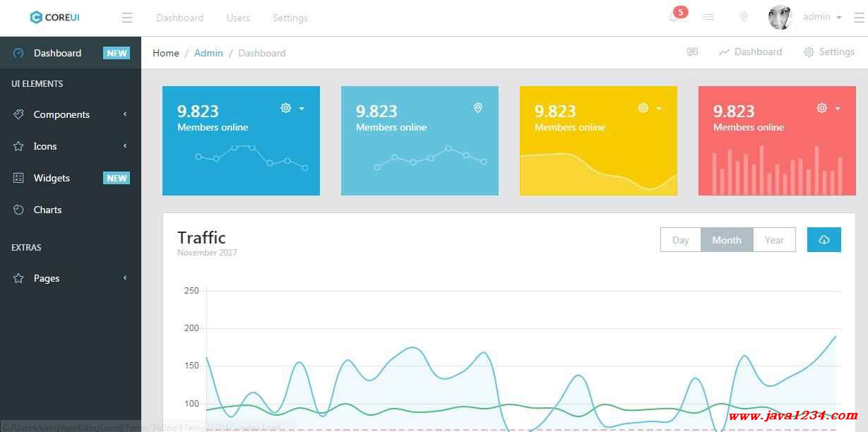Click the cloud download button in Traffic card
The height and width of the screenshot is (432, 868).
pos(824,240)
